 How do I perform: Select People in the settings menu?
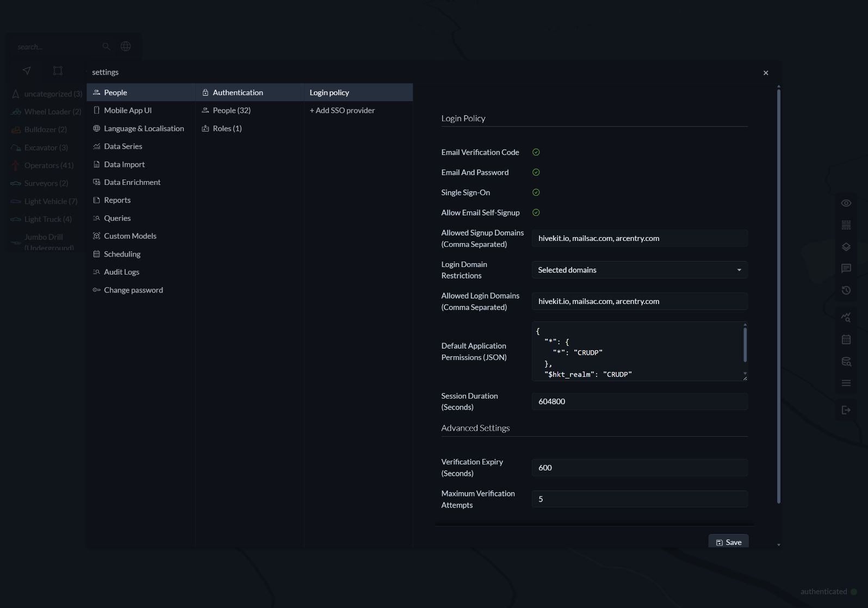point(141,92)
